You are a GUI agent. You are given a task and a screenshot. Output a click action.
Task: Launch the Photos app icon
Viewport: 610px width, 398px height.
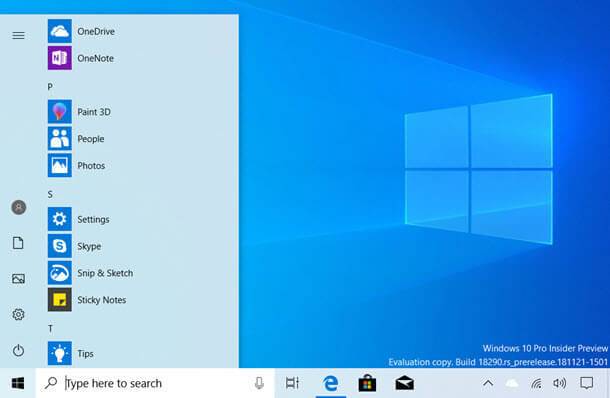tap(60, 165)
